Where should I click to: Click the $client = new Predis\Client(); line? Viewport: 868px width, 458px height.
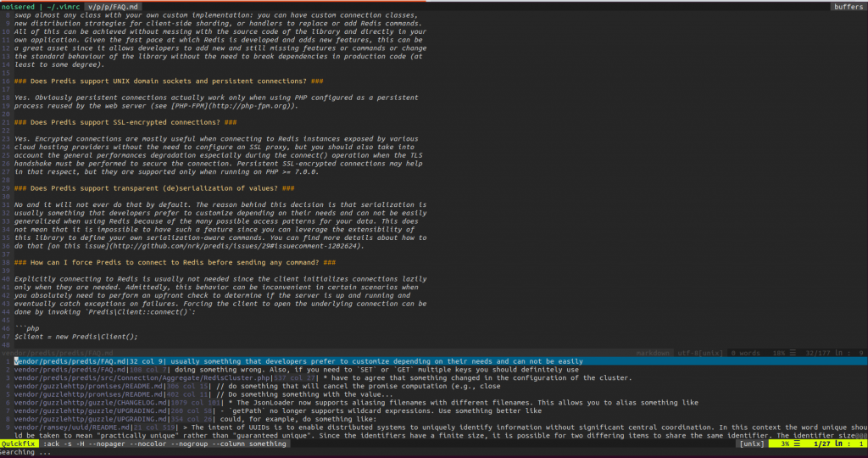(x=75, y=337)
